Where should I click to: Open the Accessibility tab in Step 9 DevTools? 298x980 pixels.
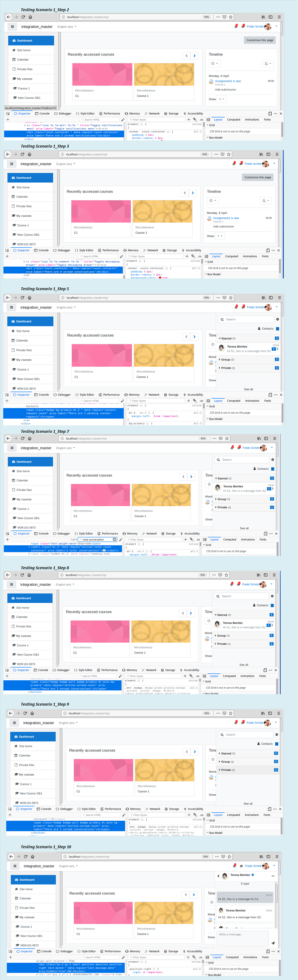coord(193,809)
